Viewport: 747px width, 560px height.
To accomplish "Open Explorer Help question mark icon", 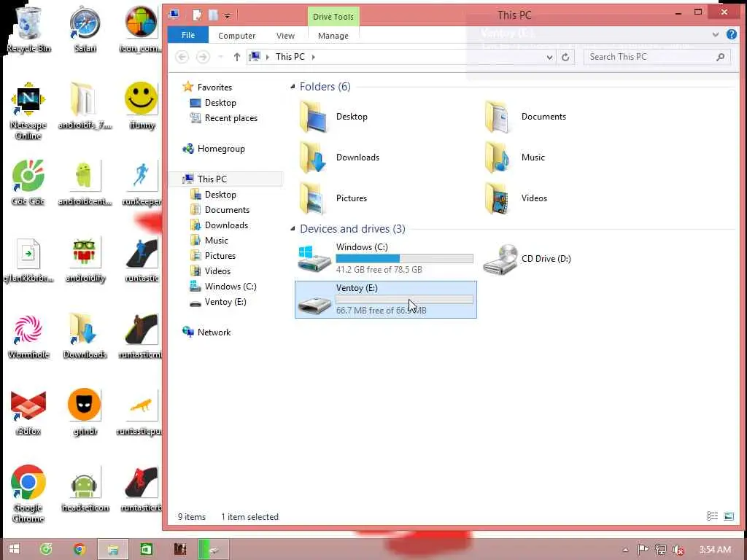I will (731, 34).
